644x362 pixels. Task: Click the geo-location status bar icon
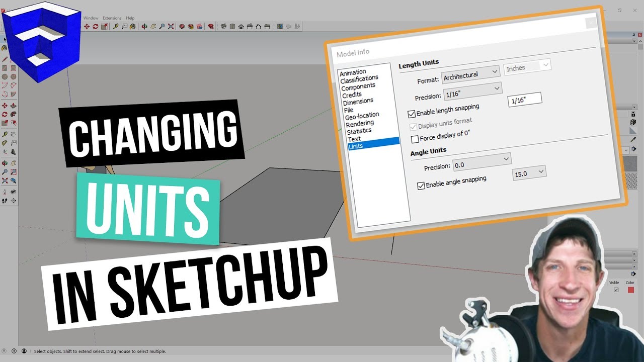4,351
